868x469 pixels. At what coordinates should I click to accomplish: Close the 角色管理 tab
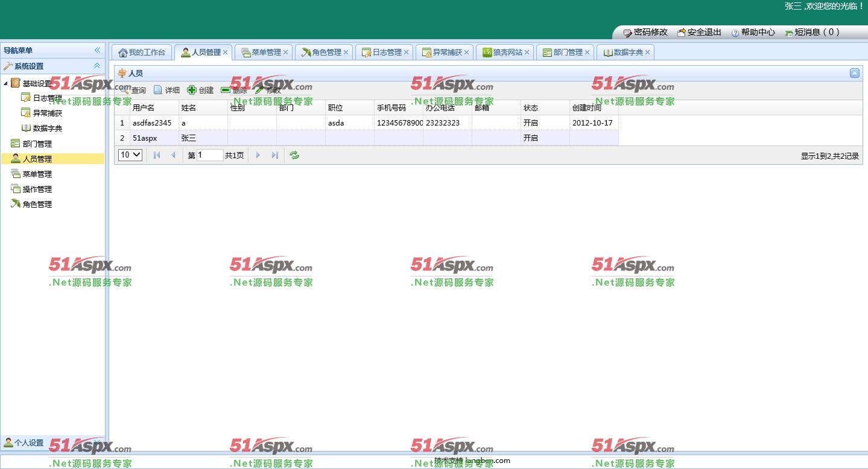point(346,53)
